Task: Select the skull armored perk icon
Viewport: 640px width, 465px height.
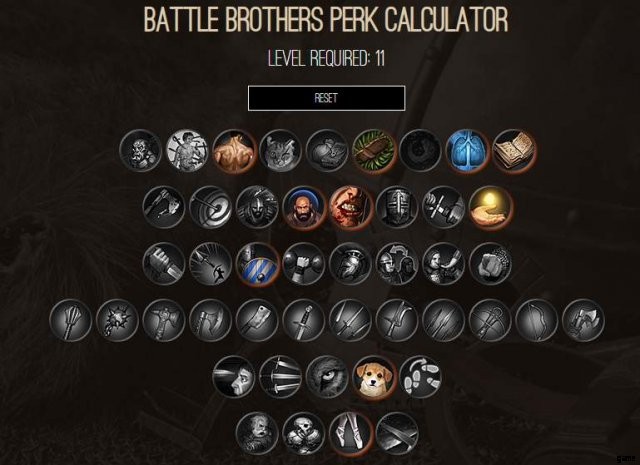Action: [x=304, y=434]
